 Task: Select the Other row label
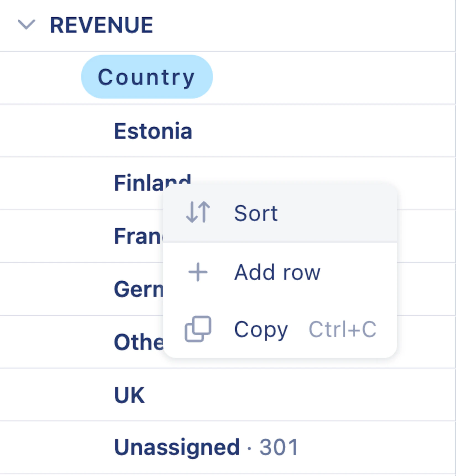pos(138,342)
